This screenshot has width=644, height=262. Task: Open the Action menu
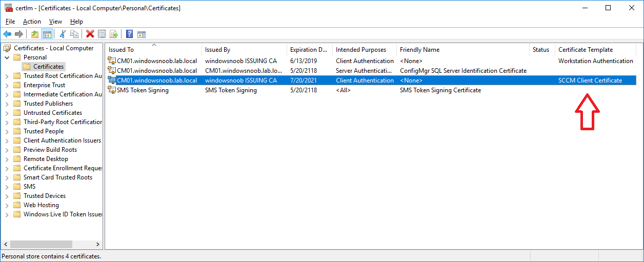(32, 22)
